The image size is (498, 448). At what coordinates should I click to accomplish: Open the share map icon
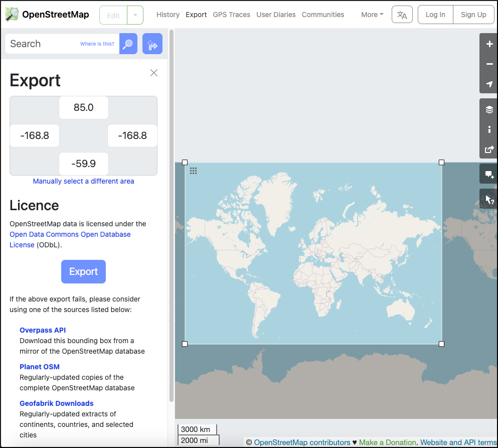(x=489, y=149)
